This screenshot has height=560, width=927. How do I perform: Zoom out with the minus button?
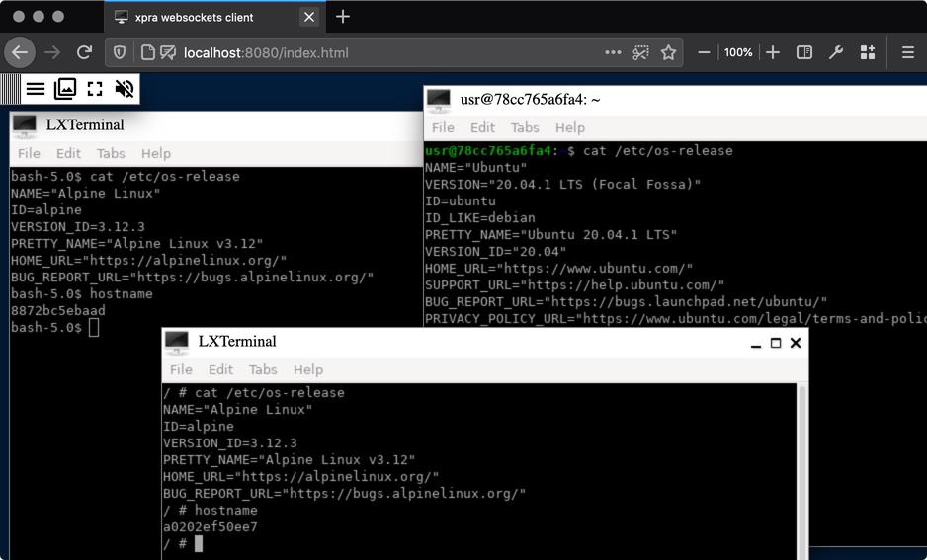[704, 52]
